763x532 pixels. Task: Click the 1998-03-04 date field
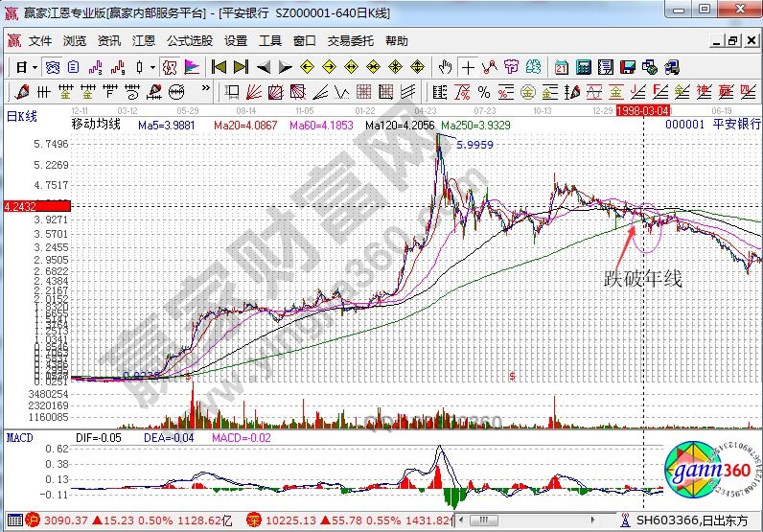tap(642, 110)
